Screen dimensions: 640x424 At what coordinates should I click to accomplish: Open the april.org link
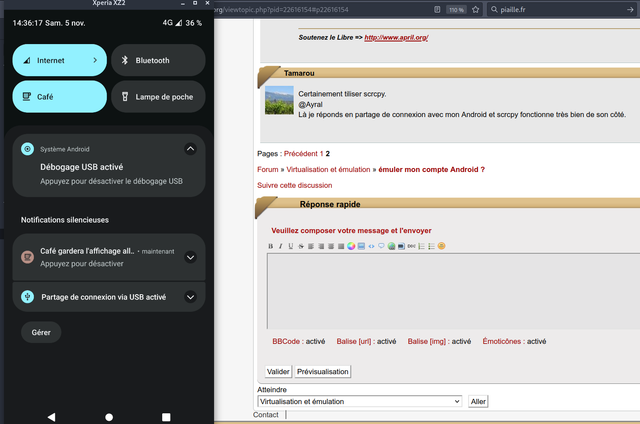coord(396,38)
